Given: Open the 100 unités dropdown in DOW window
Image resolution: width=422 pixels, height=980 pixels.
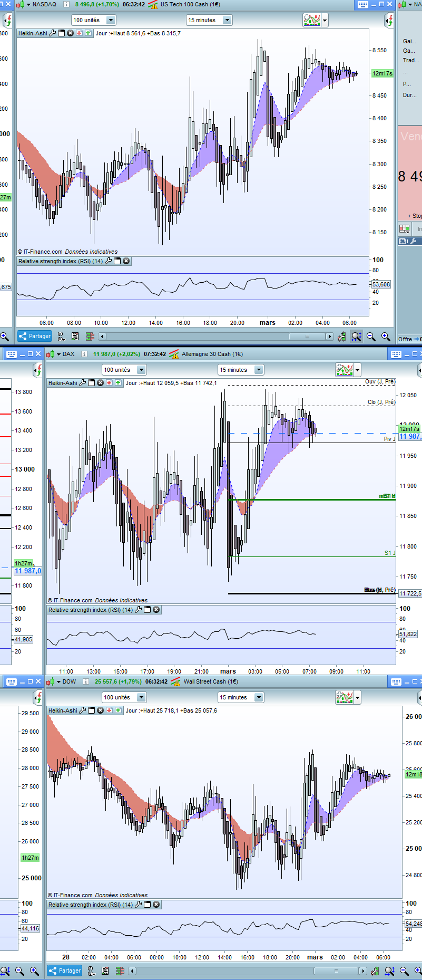Looking at the screenshot, I should 124,697.
